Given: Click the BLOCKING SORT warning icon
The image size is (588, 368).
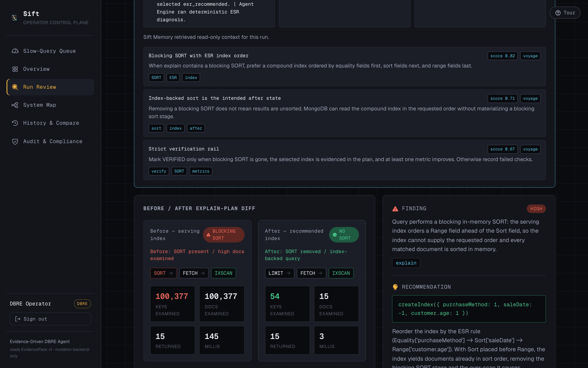Looking at the screenshot, I should click(208, 235).
